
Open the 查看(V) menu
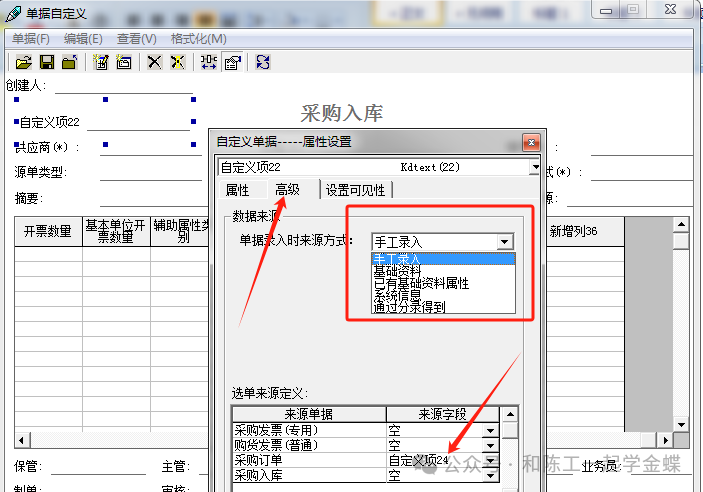click(137, 39)
